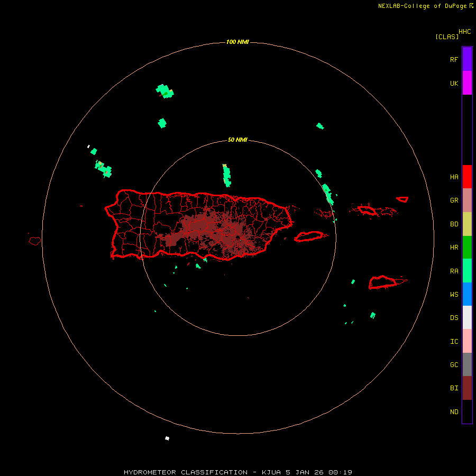Click the 5 JAN 26 date text
This screenshot has width=476, height=476.
point(305,472)
